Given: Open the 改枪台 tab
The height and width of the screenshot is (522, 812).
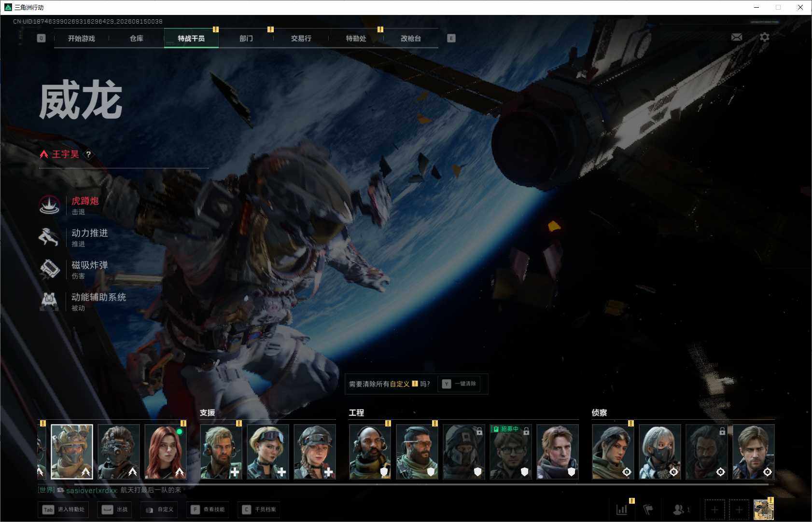Looking at the screenshot, I should tap(411, 39).
